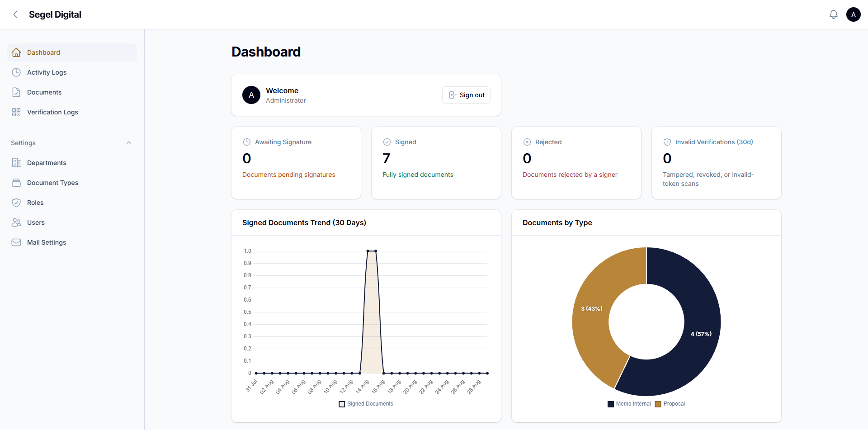
Task: Click 'Documents pending signatures' text
Action: [289, 175]
